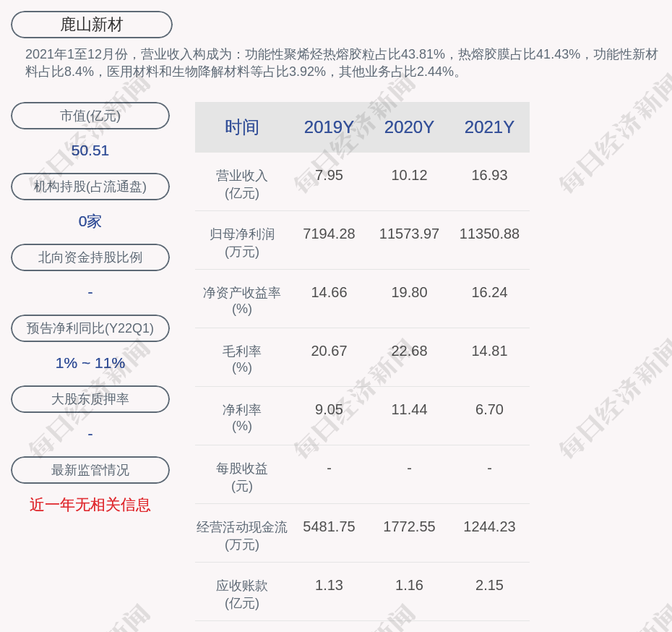
Task: Select the 北向资金持股比例 label pill
Action: click(x=90, y=257)
